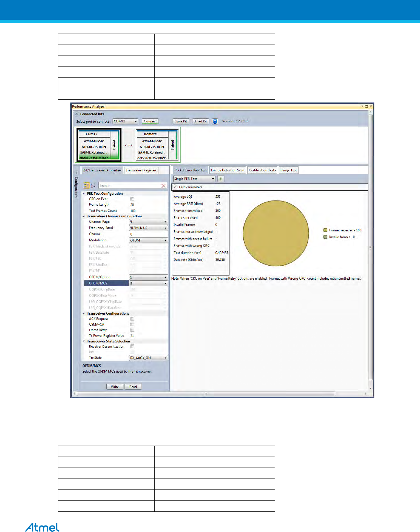Viewport: 420px width, 532px height.
Task: Collapse the PER Test Configuration group
Action: pos(84,194)
